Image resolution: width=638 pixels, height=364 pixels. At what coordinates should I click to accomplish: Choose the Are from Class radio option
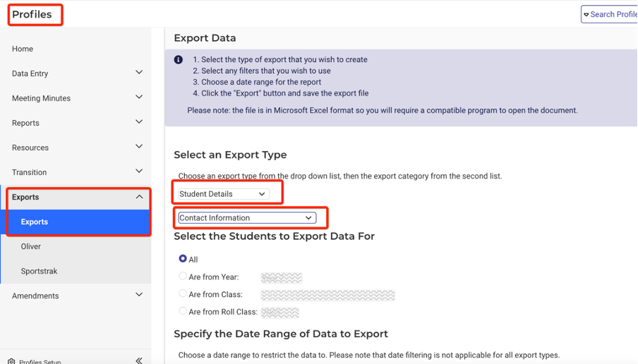183,293
